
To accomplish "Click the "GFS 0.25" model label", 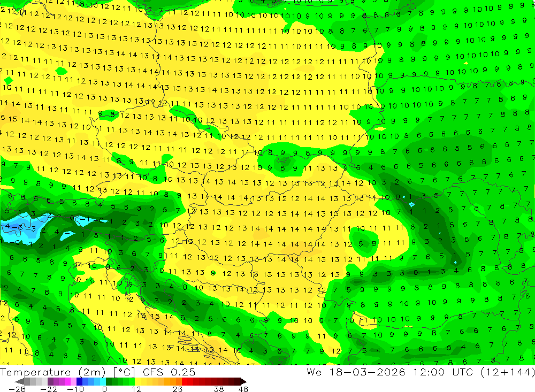I will tap(169, 372).
